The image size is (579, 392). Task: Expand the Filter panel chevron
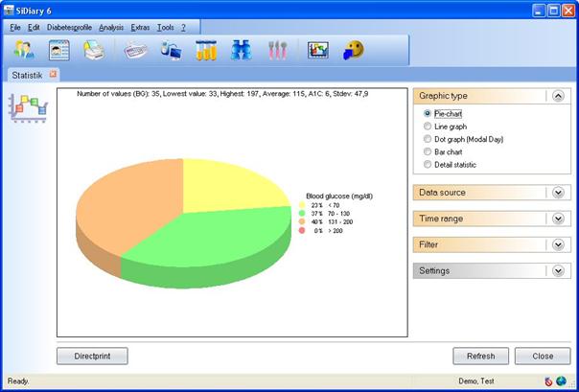[x=558, y=244]
